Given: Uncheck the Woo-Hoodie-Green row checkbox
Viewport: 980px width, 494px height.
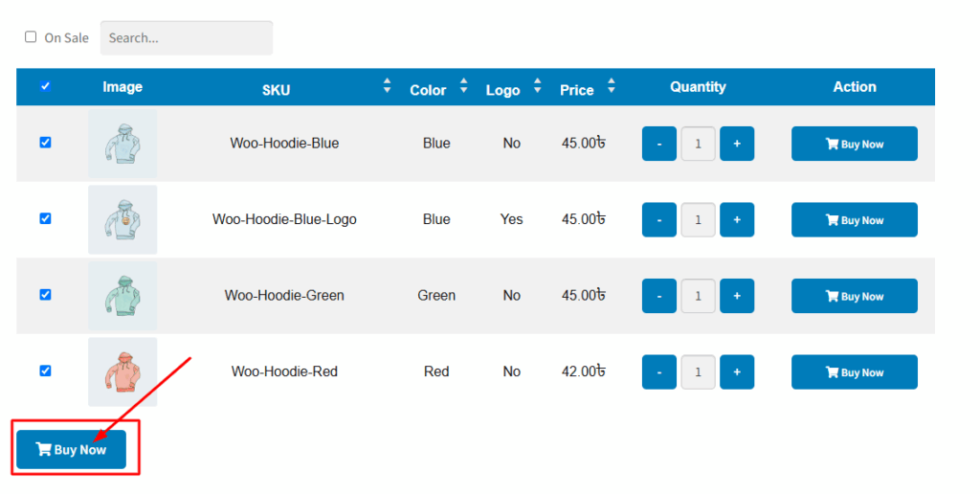Looking at the screenshot, I should [45, 295].
